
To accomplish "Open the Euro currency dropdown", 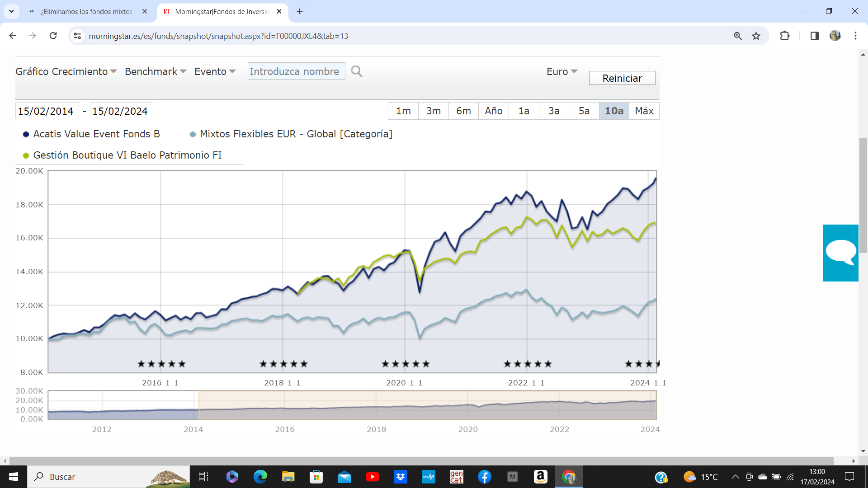I will coord(562,71).
